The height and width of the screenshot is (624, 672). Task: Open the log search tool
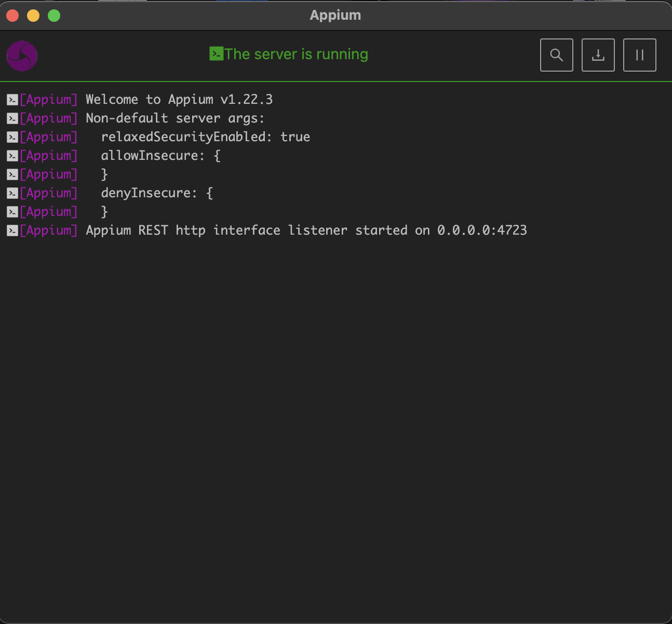point(556,55)
